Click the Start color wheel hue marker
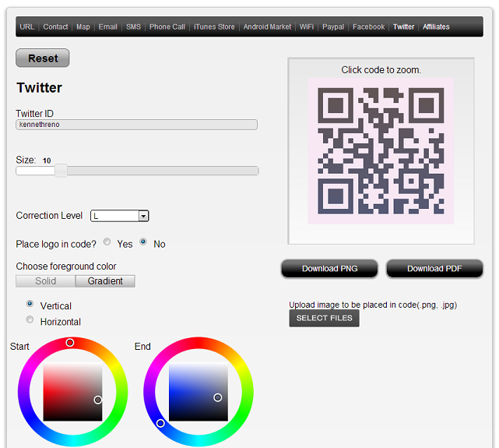This screenshot has height=448, width=499. pyautogui.click(x=70, y=343)
